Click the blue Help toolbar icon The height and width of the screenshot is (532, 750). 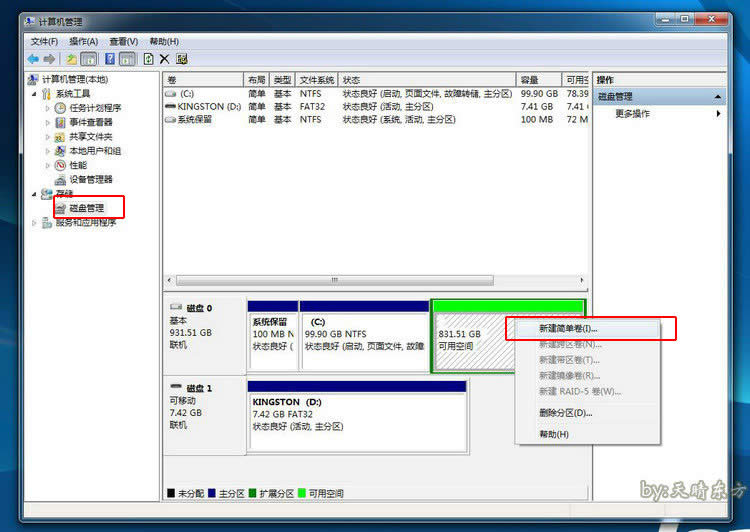coord(109,59)
